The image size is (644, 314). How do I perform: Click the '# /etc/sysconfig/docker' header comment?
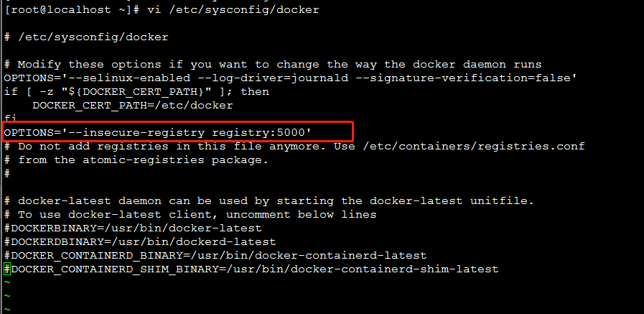click(x=86, y=37)
